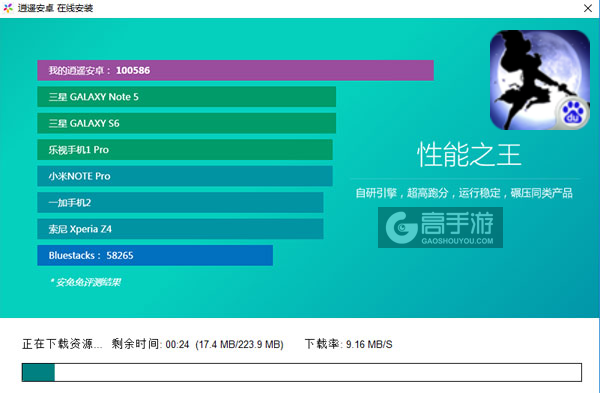Select the 乐视手机1 Pro bar
The image size is (600, 393).
point(185,150)
